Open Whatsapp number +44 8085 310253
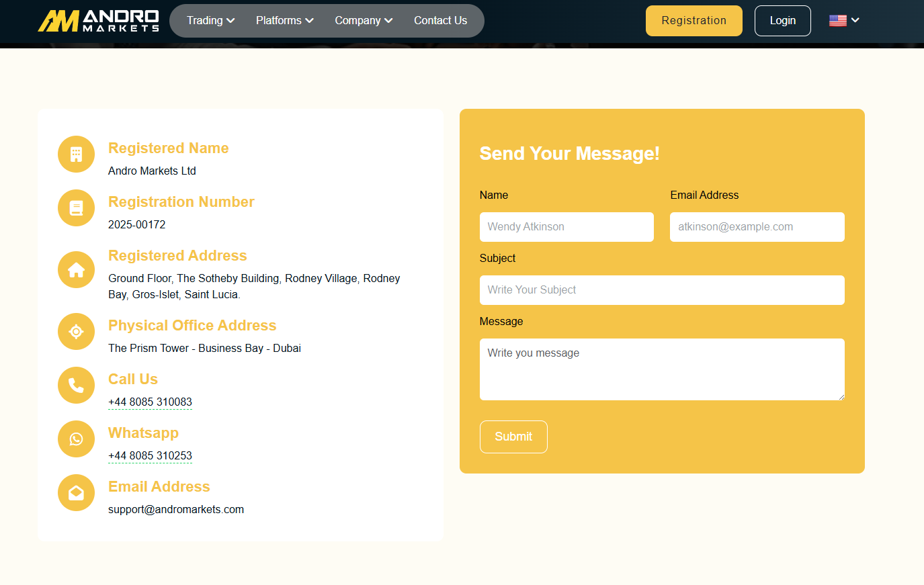Image resolution: width=924 pixels, height=585 pixels. coord(150,455)
